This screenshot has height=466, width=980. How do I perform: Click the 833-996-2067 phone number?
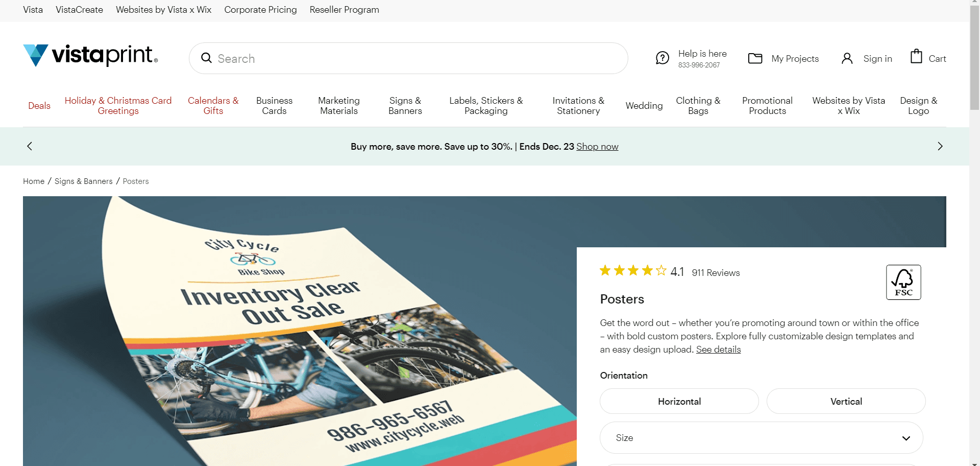(699, 65)
